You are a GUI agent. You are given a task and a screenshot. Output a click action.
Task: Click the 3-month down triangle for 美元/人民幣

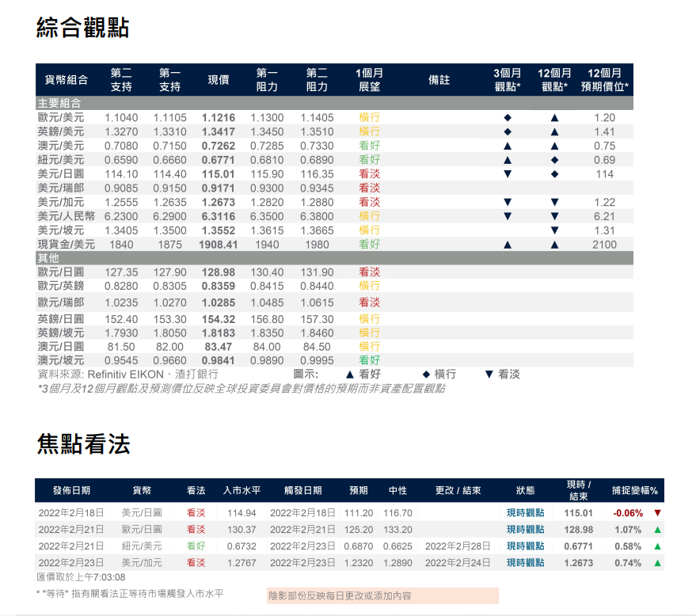coord(508,217)
